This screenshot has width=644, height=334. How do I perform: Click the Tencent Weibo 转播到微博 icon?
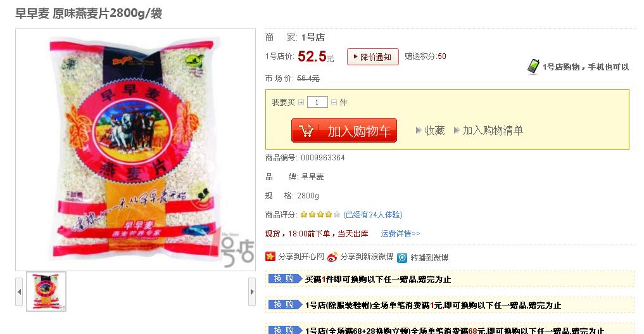coord(402,257)
